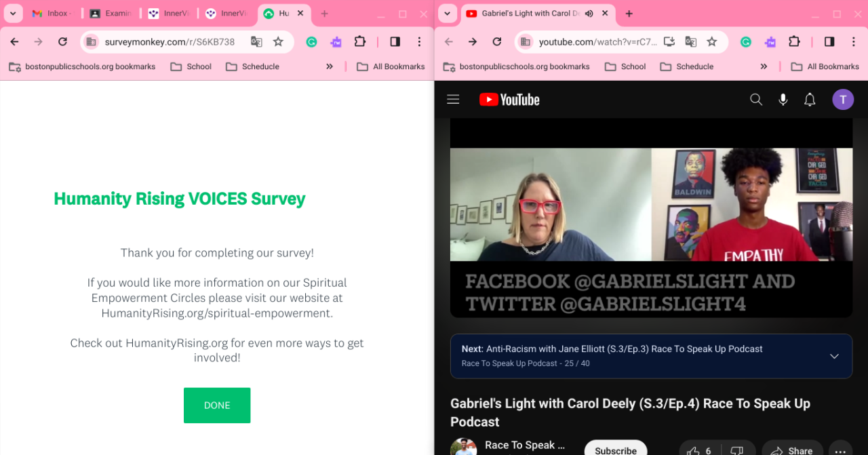Reload the YouTube page
Screen dimensions: 868x455
tap(496, 42)
